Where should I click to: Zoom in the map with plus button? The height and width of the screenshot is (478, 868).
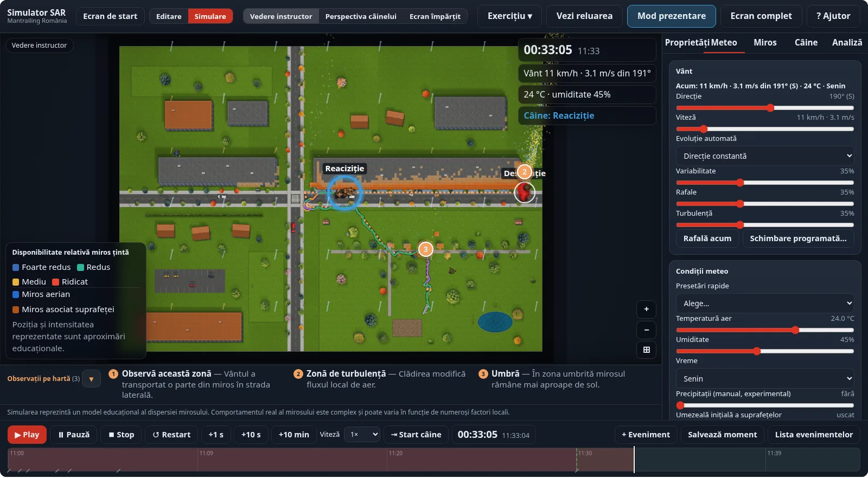(646, 309)
